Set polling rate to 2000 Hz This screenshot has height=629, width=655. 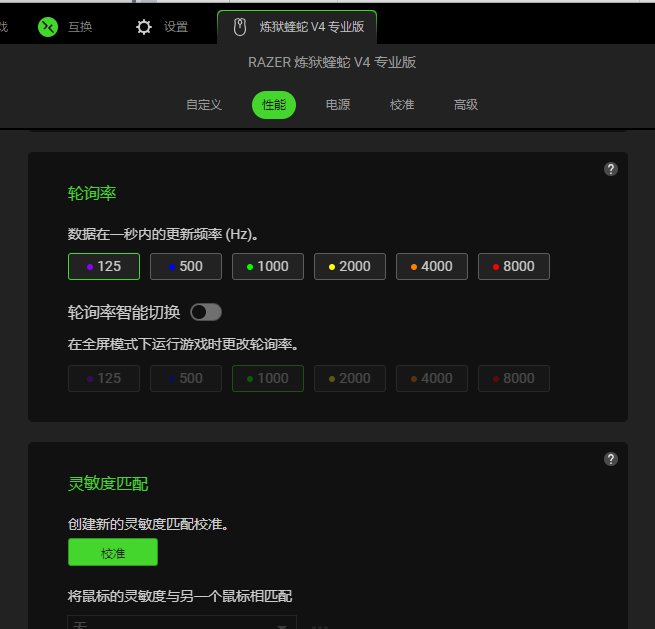point(350,266)
